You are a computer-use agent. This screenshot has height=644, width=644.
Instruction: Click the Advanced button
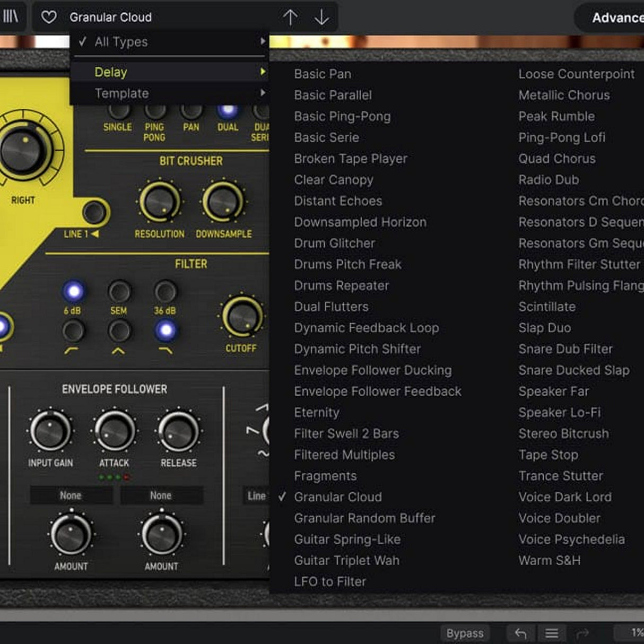[615, 18]
